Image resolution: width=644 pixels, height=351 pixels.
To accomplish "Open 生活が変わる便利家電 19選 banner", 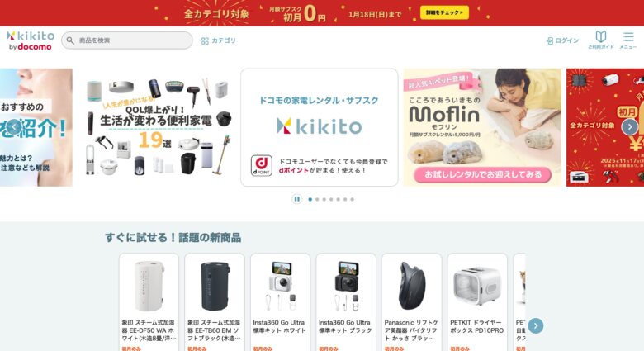I will 157,127.
